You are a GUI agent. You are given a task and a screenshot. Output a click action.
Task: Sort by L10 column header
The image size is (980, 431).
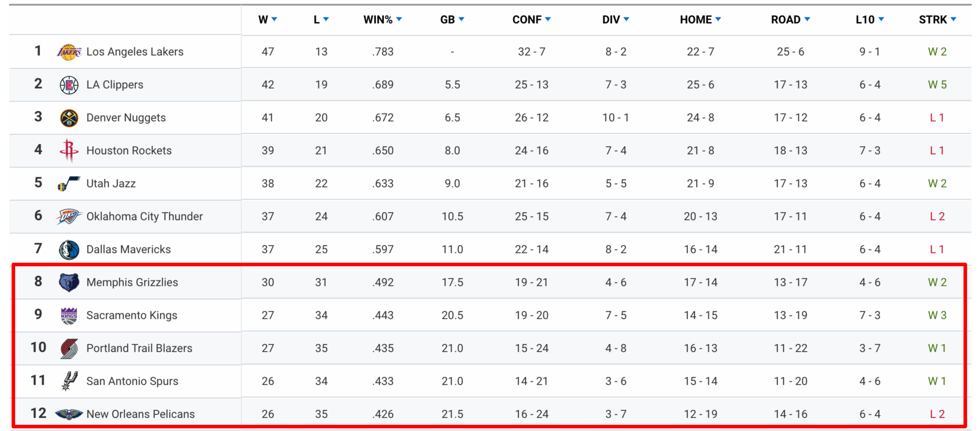[869, 20]
